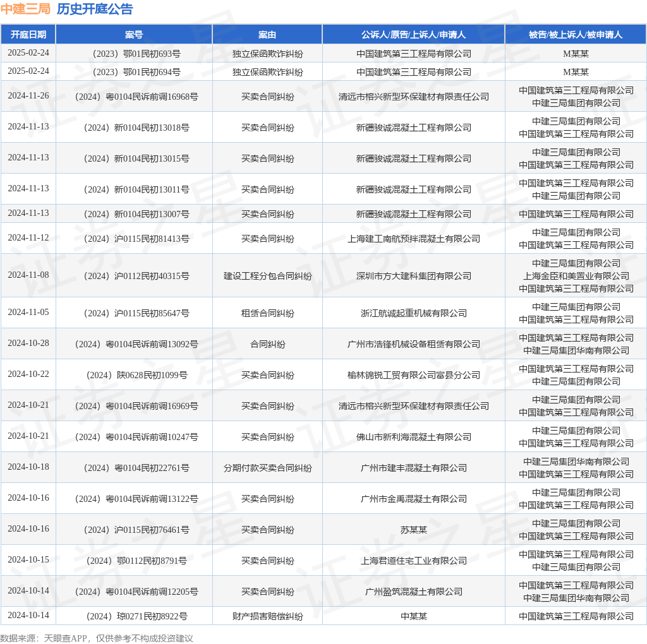The height and width of the screenshot is (644, 647).
Task: Click date 2024-11-05
Action: tap(28, 312)
